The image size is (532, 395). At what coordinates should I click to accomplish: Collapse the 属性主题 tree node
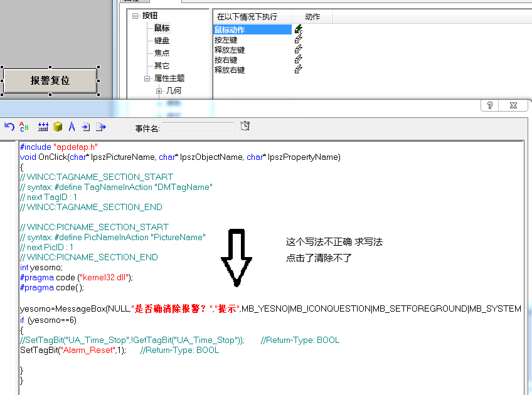[x=147, y=78]
